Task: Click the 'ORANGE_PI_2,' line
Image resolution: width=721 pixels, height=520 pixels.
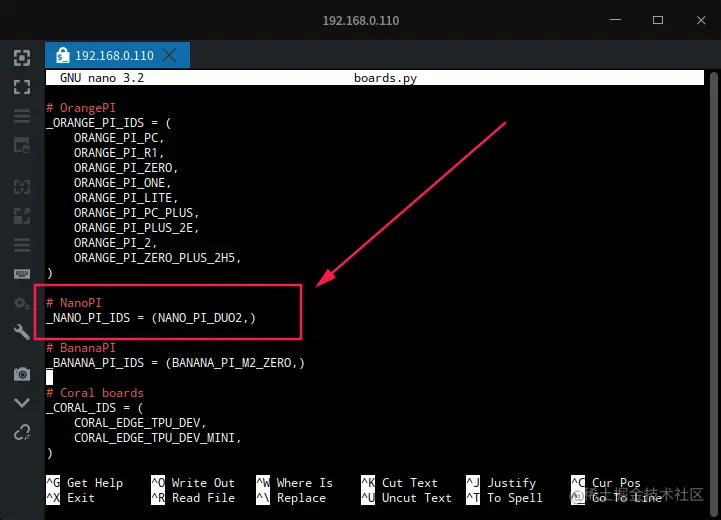Action: tap(115, 243)
